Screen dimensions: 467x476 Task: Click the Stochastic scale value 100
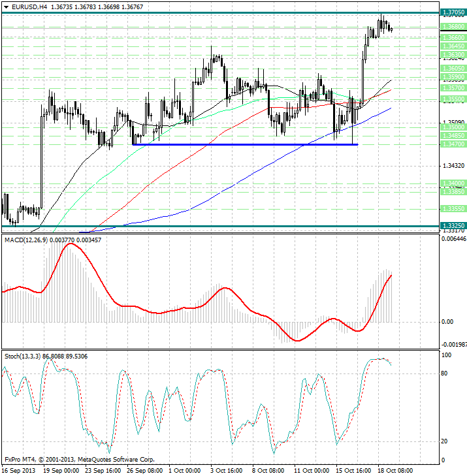pyautogui.click(x=446, y=355)
